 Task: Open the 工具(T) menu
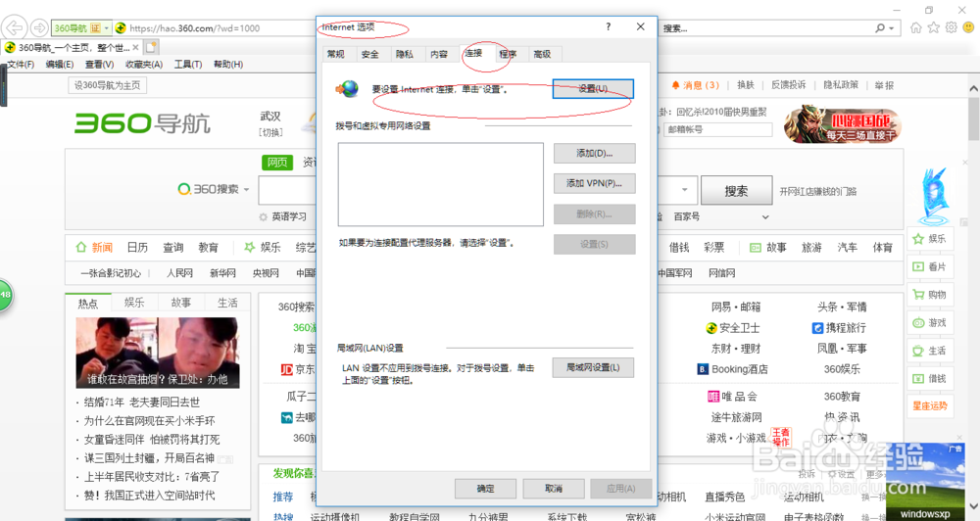pos(188,65)
